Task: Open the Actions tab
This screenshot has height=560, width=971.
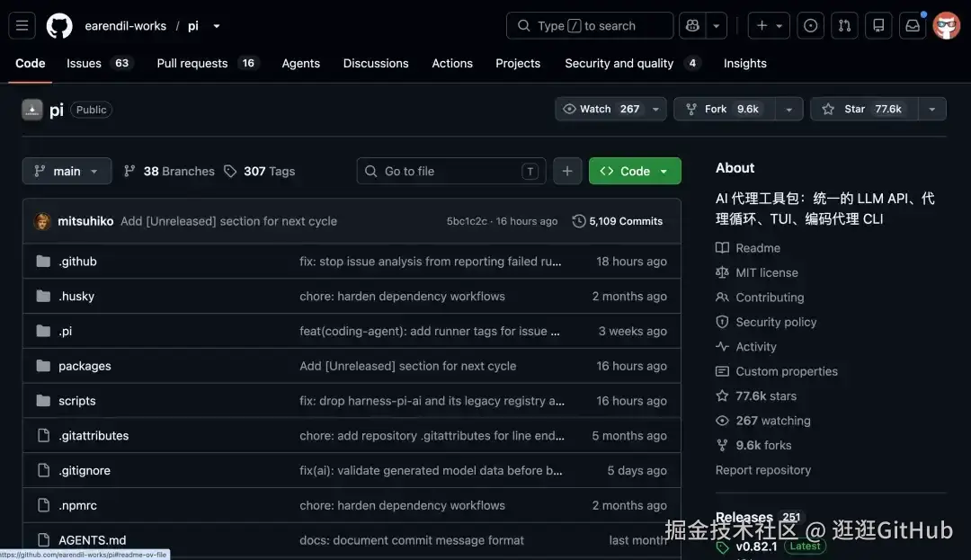Action: coord(452,63)
